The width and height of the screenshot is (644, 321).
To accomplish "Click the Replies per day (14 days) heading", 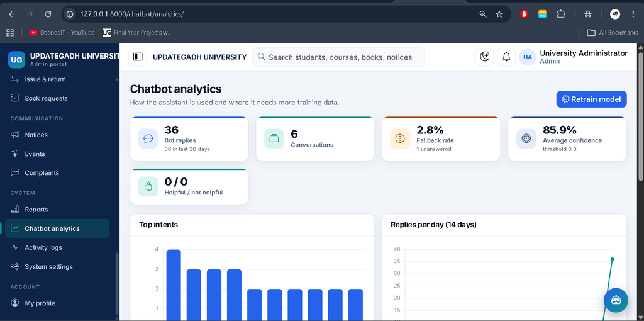I will [x=433, y=225].
